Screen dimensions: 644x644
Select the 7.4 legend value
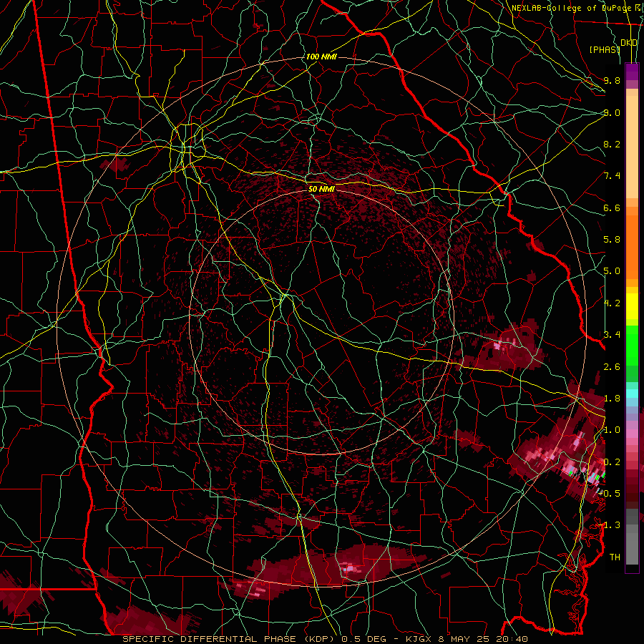612,176
